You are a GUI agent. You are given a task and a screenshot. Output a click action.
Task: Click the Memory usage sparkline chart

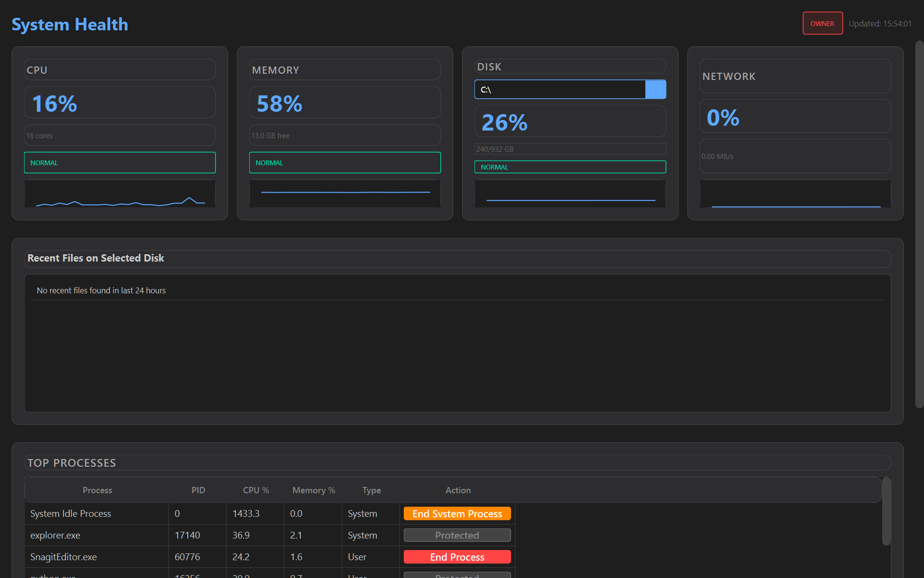pos(345,194)
